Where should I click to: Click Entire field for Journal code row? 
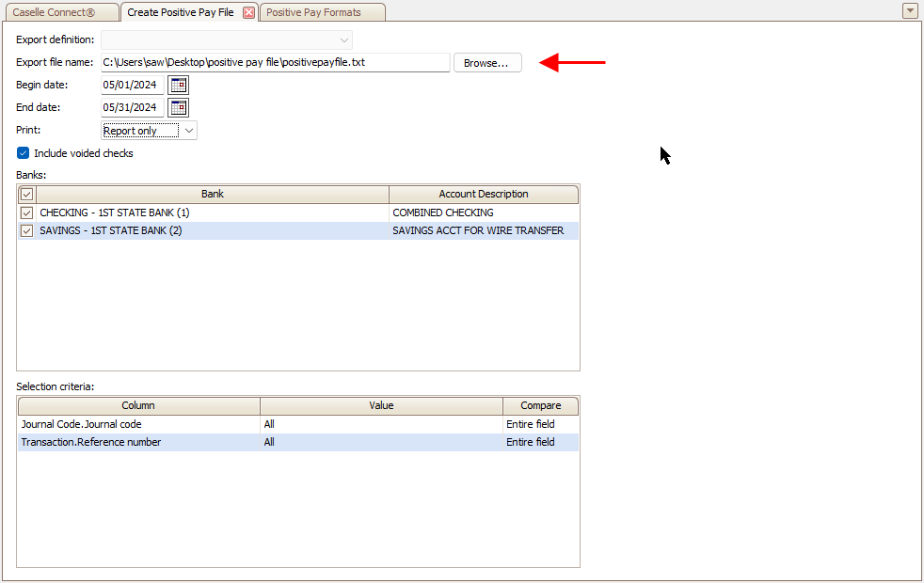click(540, 424)
